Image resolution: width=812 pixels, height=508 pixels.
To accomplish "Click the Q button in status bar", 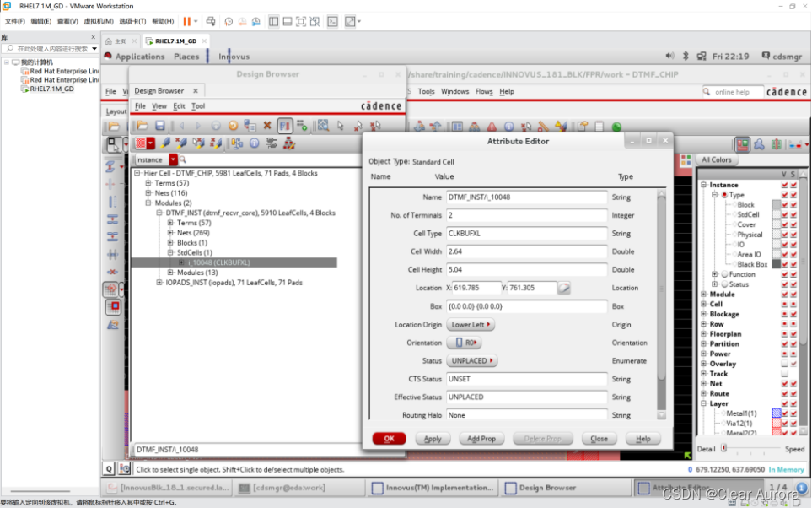I will point(109,469).
